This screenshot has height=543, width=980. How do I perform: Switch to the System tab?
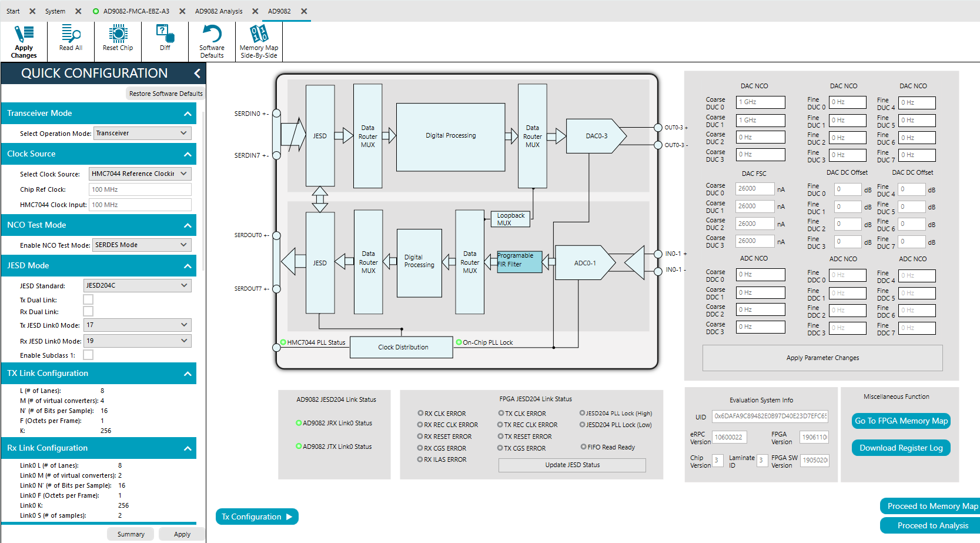pos(55,11)
